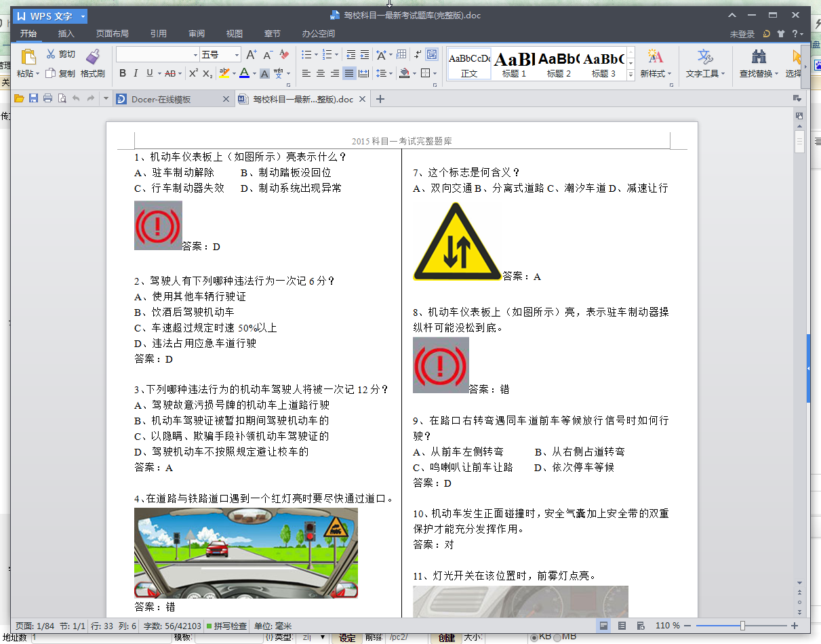This screenshot has width=821, height=644.
Task: Click the bullet list icon
Action: click(x=306, y=54)
